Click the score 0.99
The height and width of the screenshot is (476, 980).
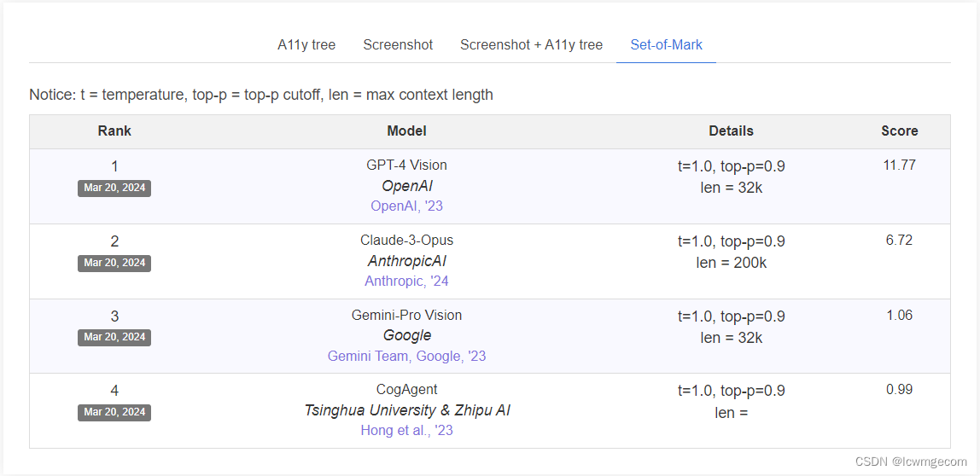900,390
